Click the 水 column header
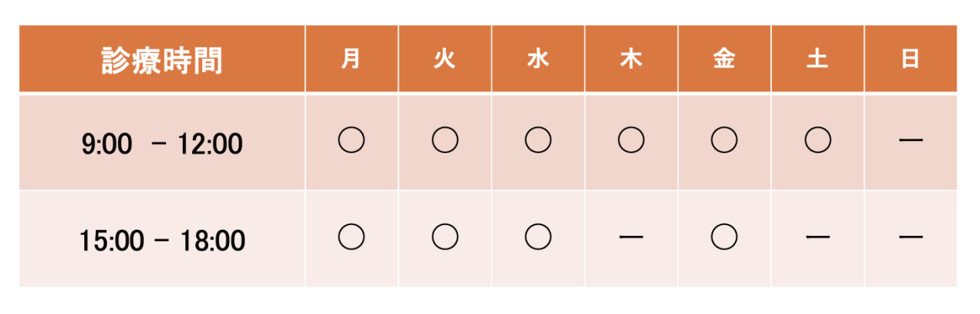This screenshot has width=980, height=314. 537,61
